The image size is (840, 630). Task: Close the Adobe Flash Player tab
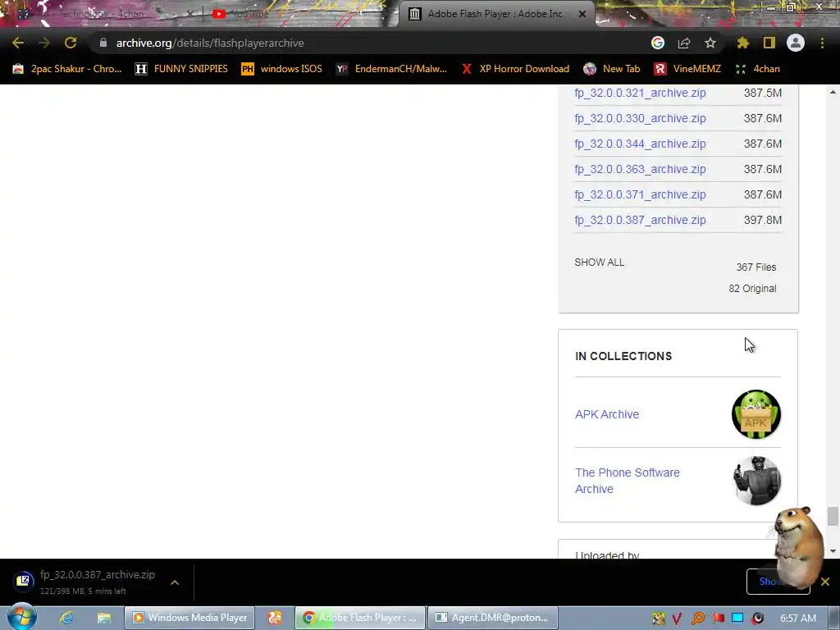pyautogui.click(x=582, y=14)
